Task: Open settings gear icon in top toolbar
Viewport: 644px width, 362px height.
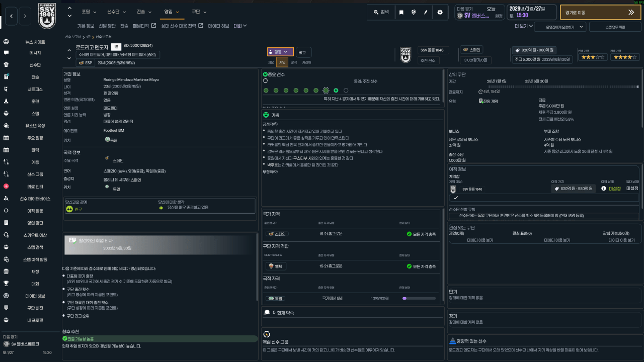Action: (x=440, y=12)
